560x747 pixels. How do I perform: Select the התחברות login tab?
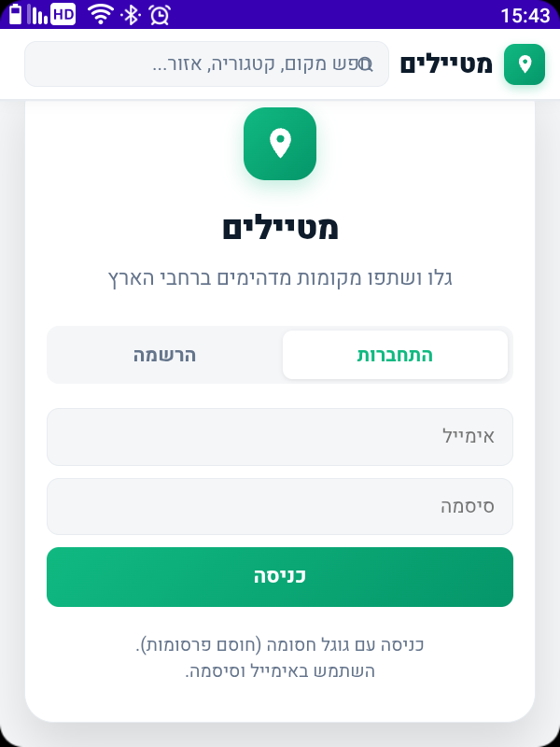coord(395,355)
